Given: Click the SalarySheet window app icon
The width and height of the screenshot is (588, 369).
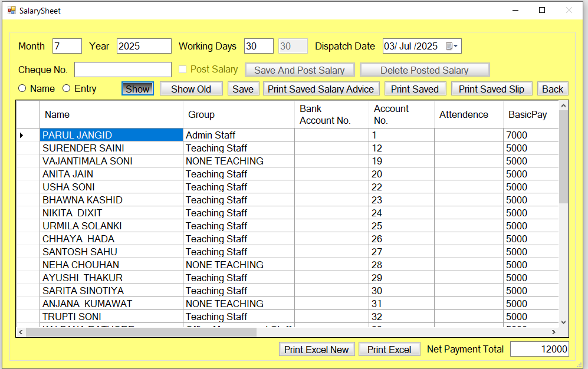Looking at the screenshot, I should (12, 10).
